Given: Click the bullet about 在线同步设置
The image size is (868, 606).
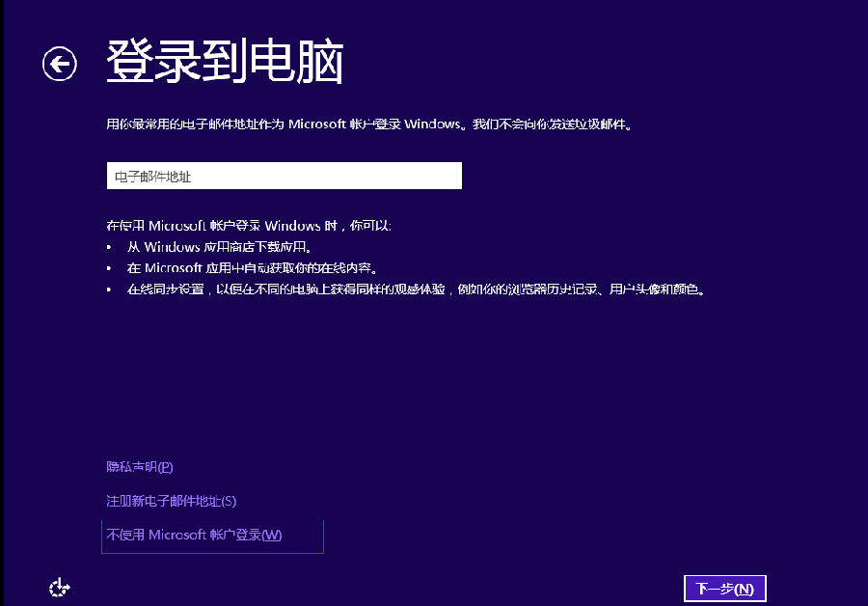Looking at the screenshot, I should pyautogui.click(x=416, y=289).
